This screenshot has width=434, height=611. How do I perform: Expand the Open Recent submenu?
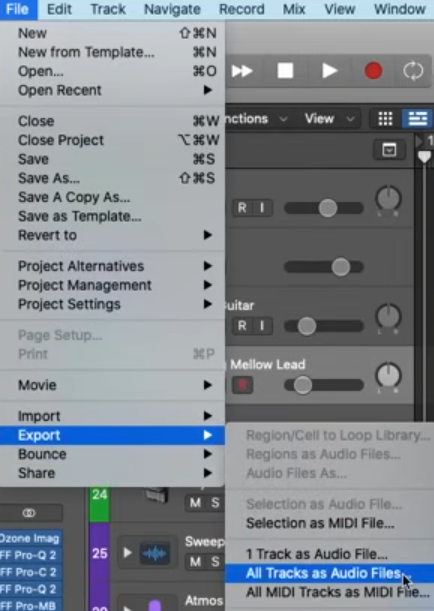coord(112,90)
